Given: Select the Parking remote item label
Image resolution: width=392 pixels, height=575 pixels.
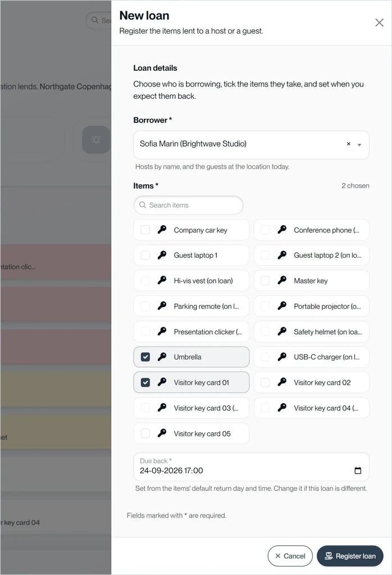Looking at the screenshot, I should pos(207,306).
